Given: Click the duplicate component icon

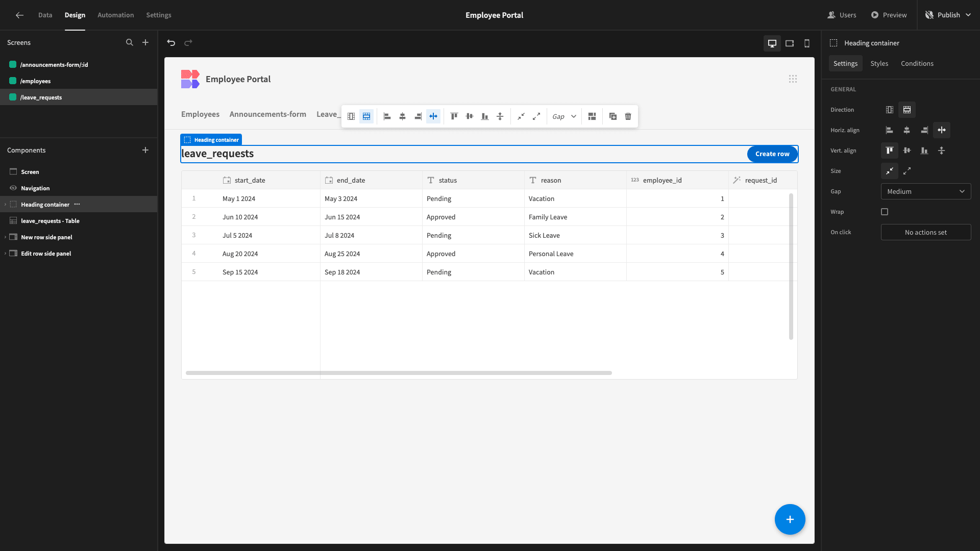Looking at the screenshot, I should [x=612, y=116].
